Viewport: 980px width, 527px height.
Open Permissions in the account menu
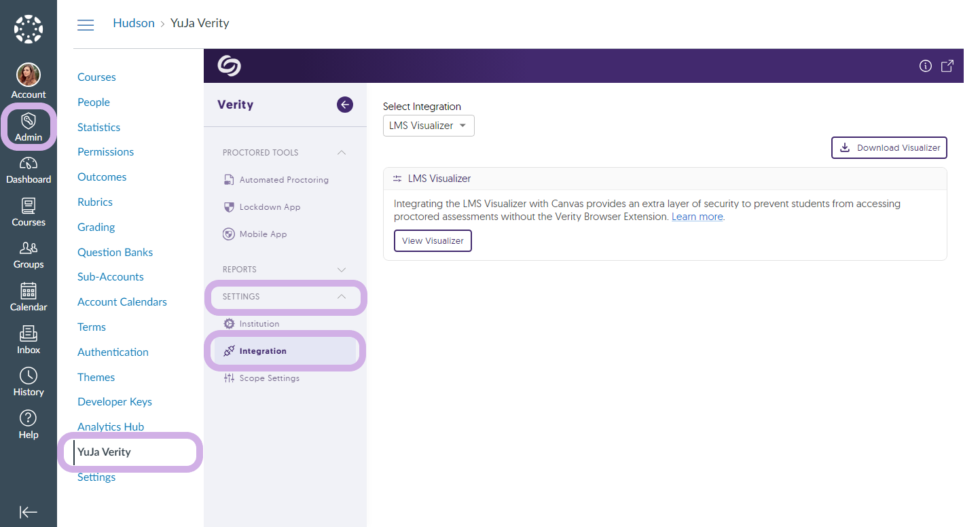point(105,152)
